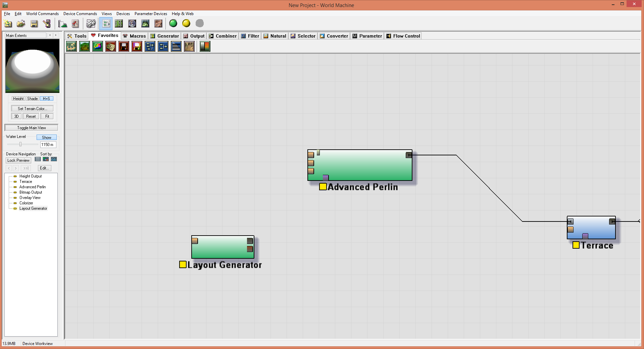Open the World Commands menu
Image resolution: width=644 pixels, height=349 pixels.
(x=42, y=14)
